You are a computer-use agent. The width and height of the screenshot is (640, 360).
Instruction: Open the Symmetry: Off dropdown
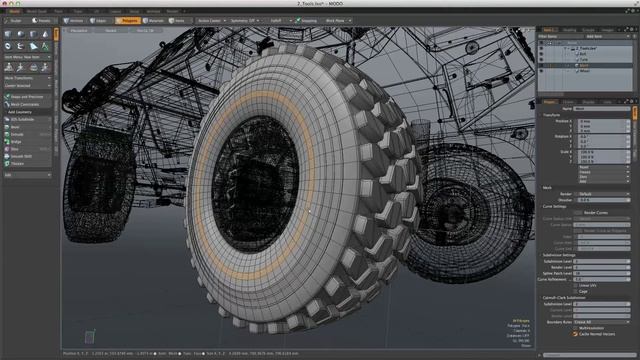[x=245, y=20]
